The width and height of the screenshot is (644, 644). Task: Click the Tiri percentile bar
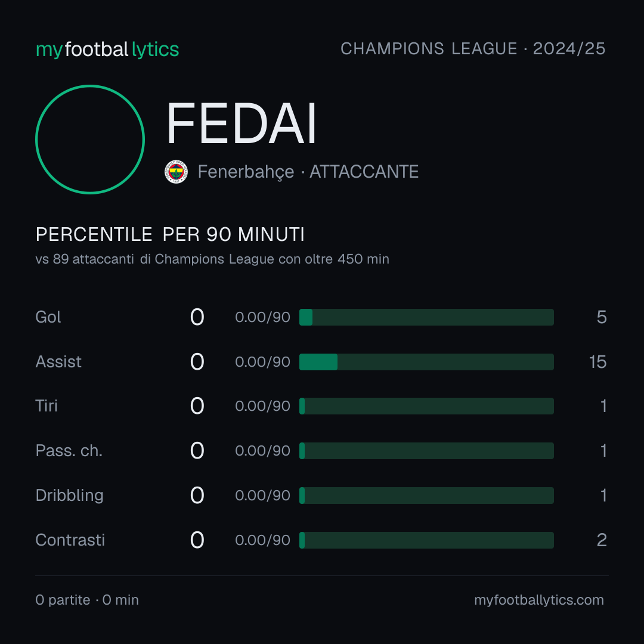(426, 406)
